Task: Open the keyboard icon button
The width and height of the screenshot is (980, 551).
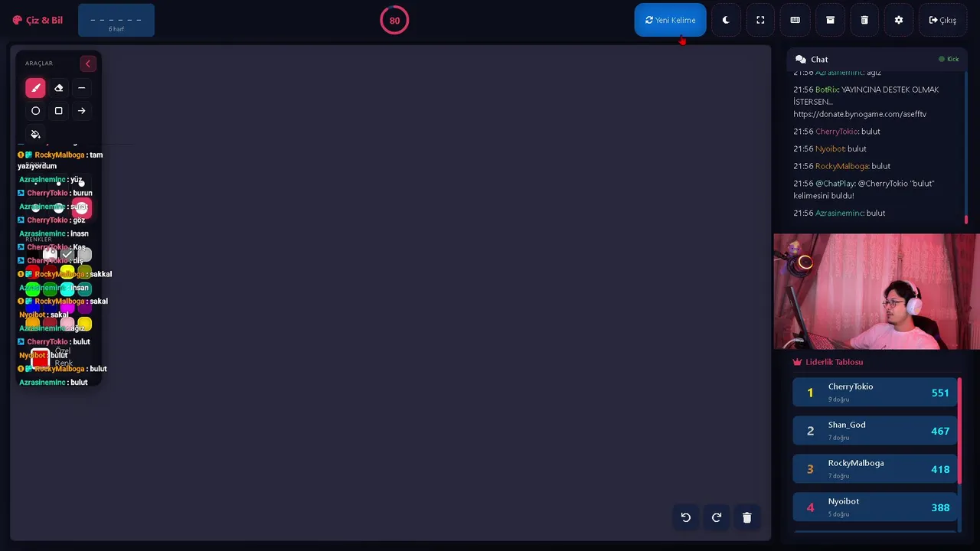Action: [795, 20]
